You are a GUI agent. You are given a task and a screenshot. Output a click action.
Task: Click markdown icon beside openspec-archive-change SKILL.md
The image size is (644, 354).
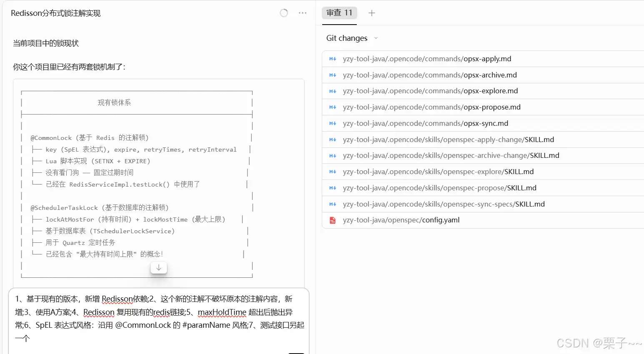click(x=333, y=155)
